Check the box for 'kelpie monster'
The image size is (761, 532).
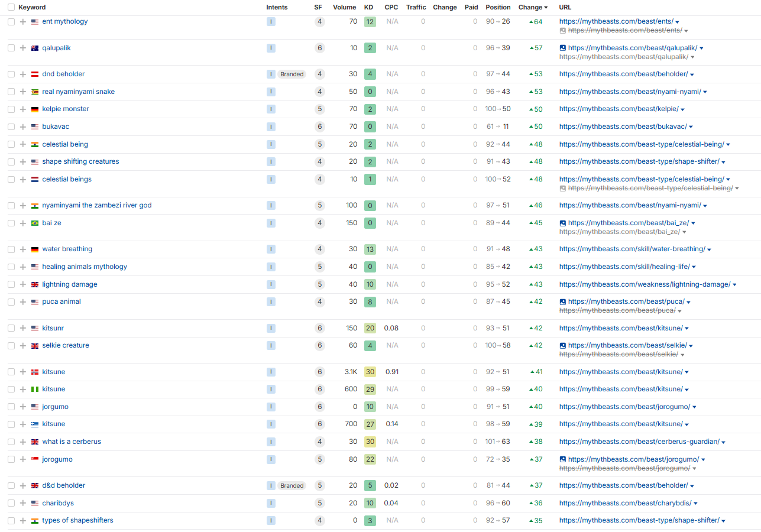coord(11,109)
